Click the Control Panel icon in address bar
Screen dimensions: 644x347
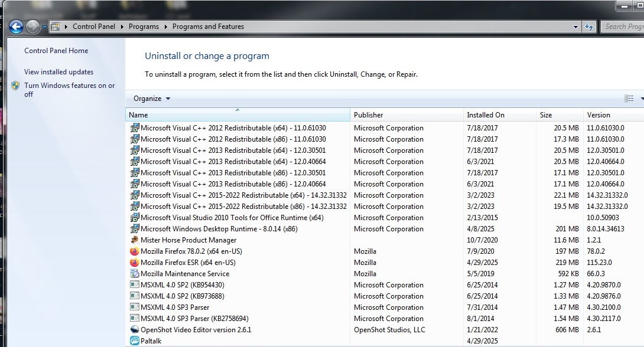55,27
